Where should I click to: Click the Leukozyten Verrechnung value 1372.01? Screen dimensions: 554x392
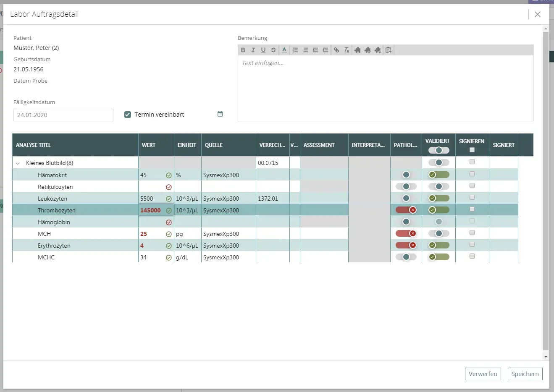pyautogui.click(x=268, y=199)
